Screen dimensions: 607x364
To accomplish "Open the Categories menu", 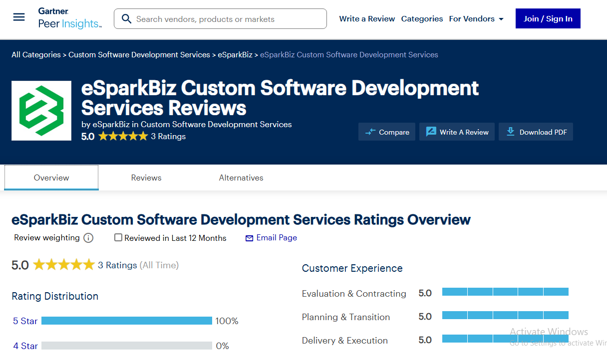I will point(422,19).
